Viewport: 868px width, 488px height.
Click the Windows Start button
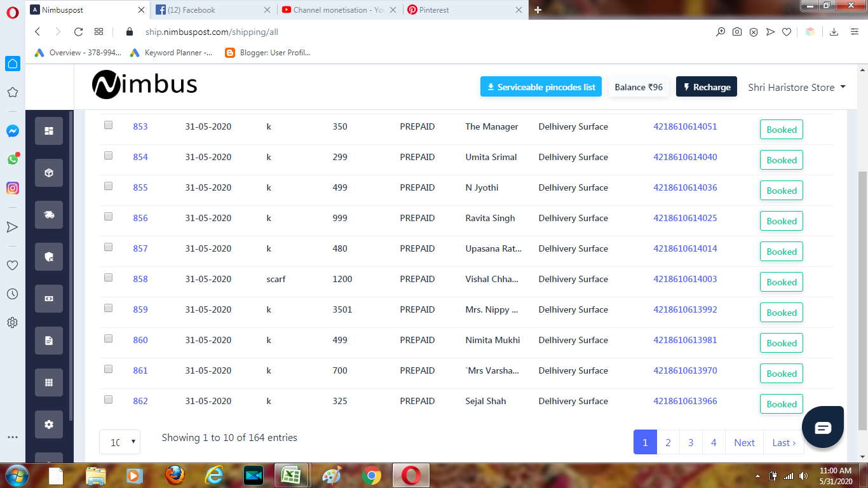16,475
